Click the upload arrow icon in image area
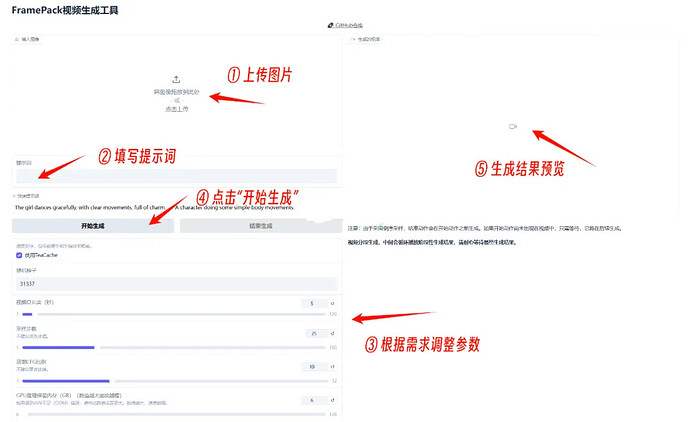The width and height of the screenshot is (690, 422). pos(176,80)
